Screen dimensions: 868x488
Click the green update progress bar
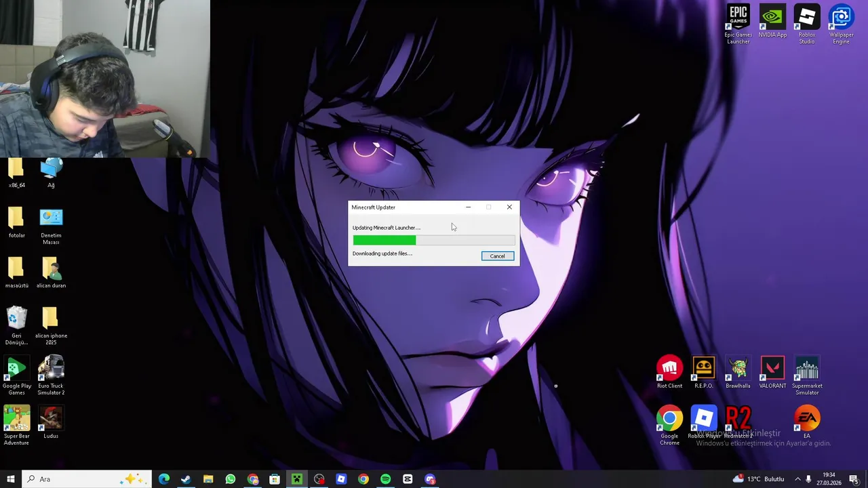(433, 241)
